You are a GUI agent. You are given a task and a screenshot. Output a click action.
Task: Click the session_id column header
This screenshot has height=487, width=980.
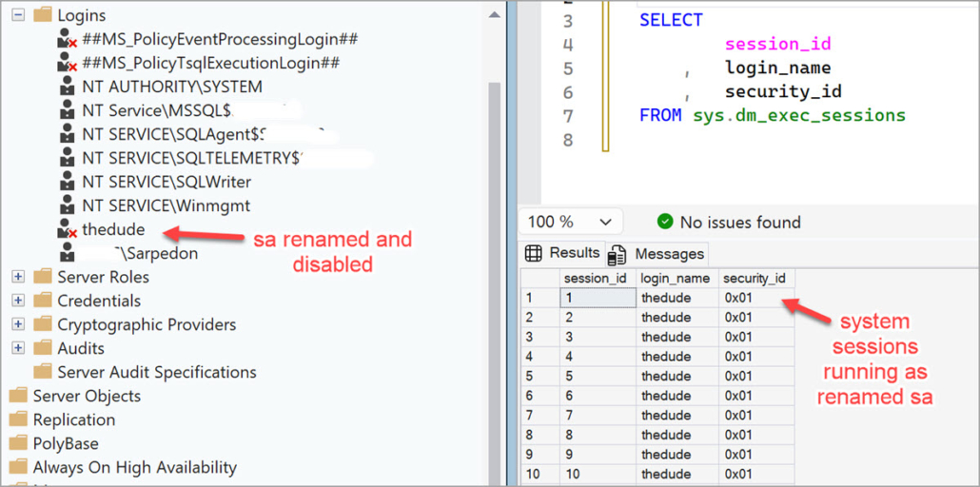[598, 278]
